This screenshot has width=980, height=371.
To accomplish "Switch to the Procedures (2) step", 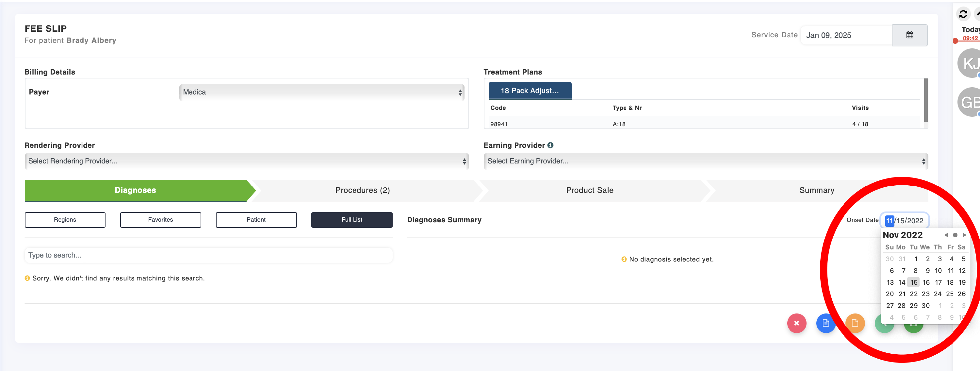I will (x=362, y=190).
